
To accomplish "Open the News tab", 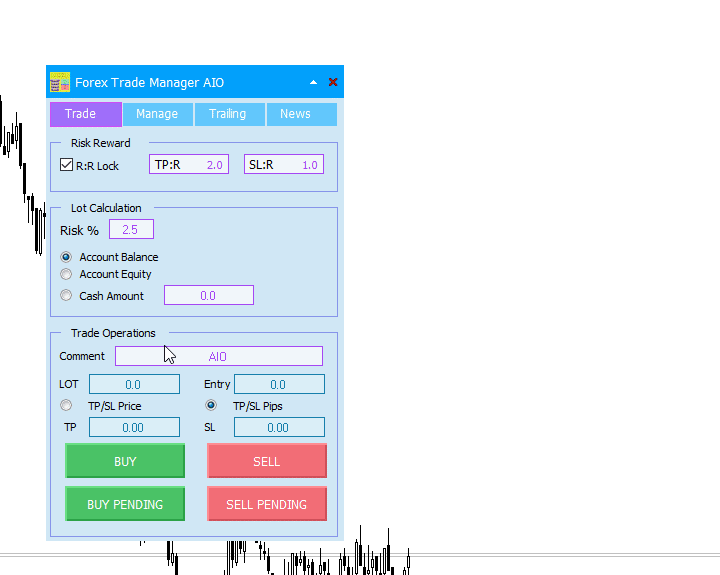I will point(302,114).
